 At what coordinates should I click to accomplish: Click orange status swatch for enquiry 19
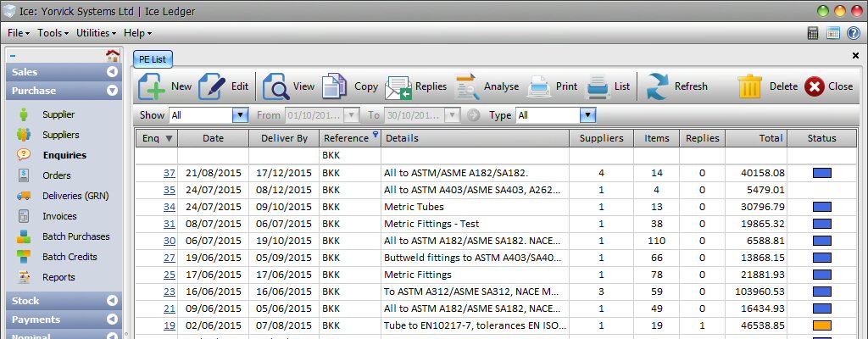[x=822, y=325]
